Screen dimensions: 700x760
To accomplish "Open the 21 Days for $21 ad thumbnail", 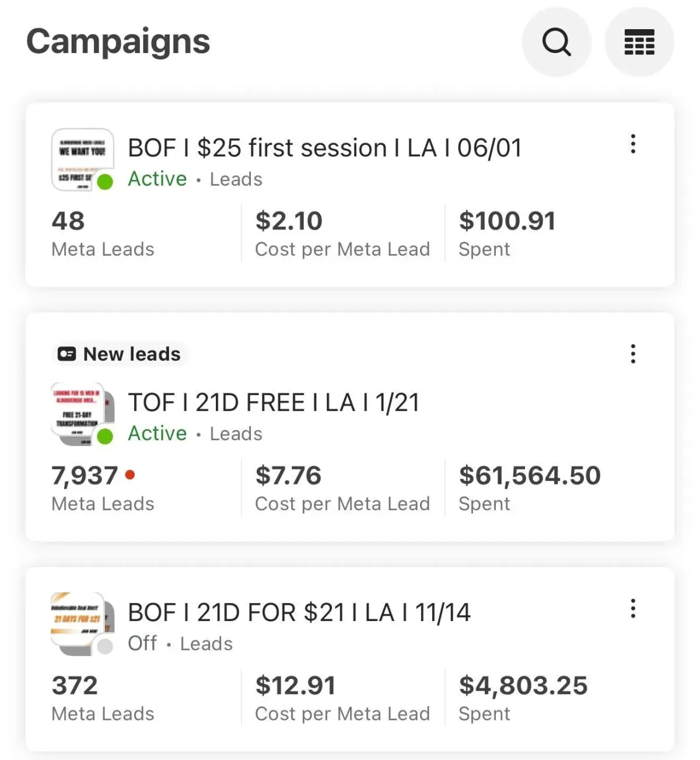I will tap(78, 622).
